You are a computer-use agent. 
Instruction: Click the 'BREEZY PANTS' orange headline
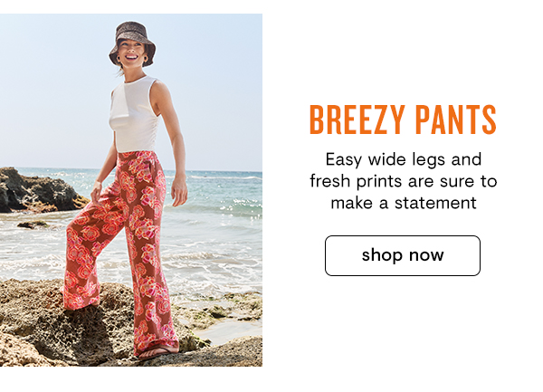(403, 120)
